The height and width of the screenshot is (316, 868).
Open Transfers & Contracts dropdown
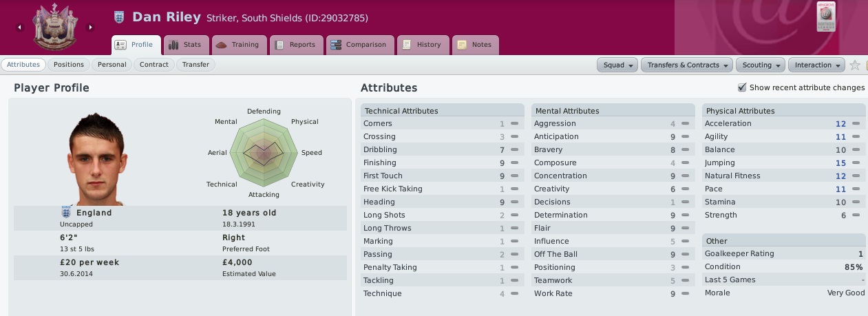(x=688, y=65)
